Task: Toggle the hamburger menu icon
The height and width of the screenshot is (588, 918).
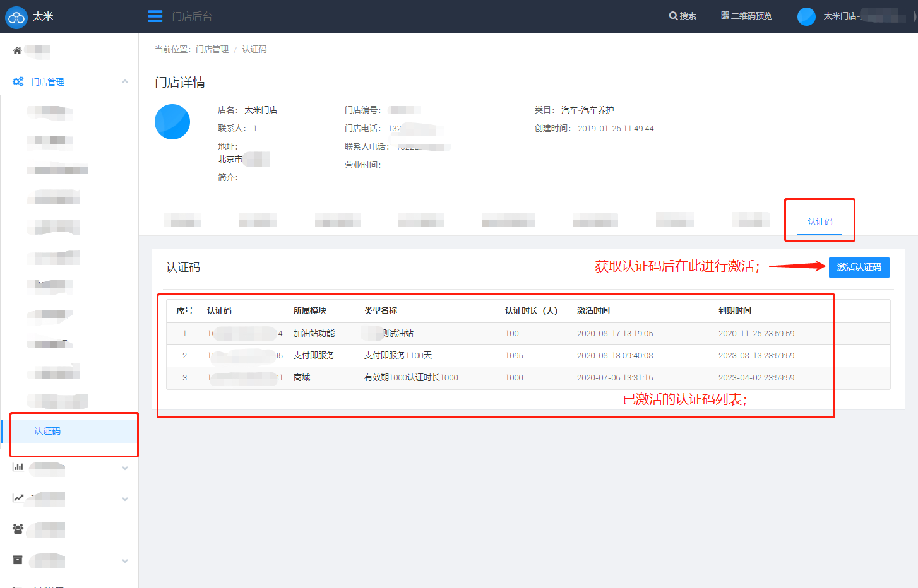Action: 155,16
